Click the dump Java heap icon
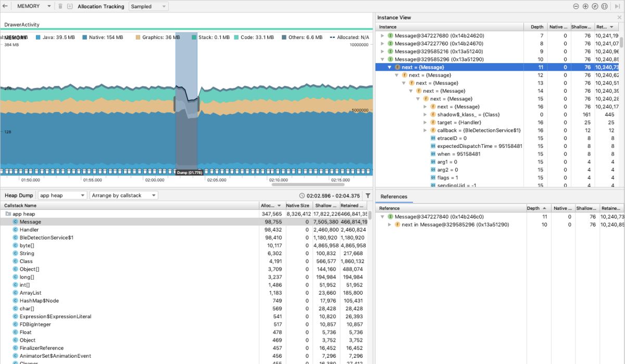625x364 pixels. pos(70,6)
